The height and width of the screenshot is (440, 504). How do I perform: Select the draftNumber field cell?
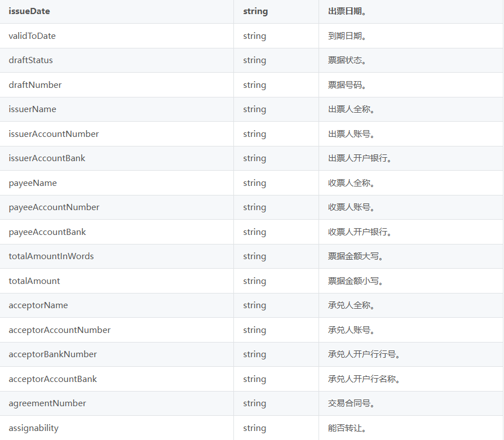[35, 85]
